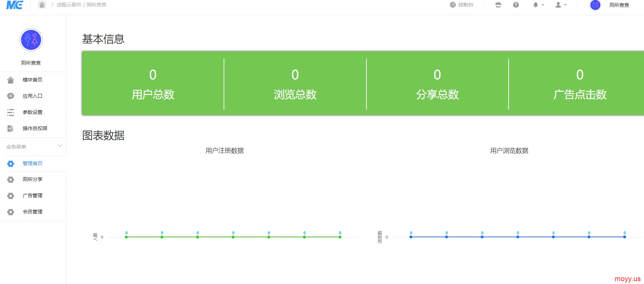This screenshot has height=284, width=644.
Task: Click 业务菜单 section label
Action: 16,147
